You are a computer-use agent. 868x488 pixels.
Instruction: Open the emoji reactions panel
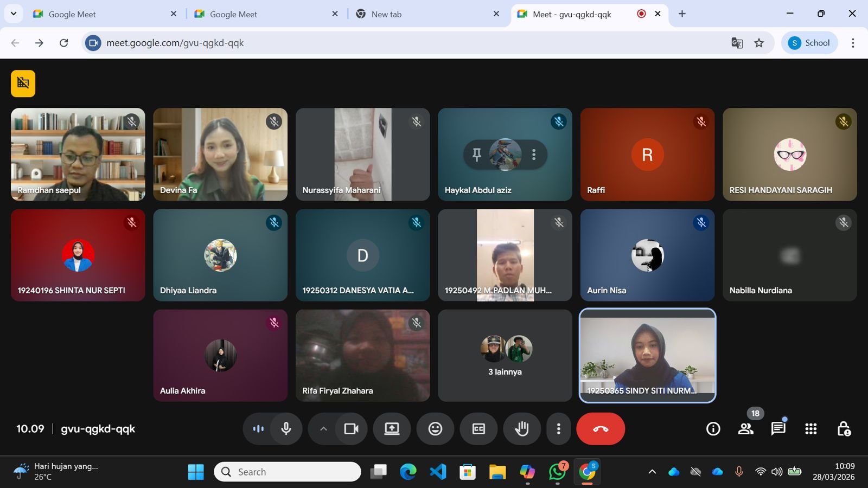[435, 429]
